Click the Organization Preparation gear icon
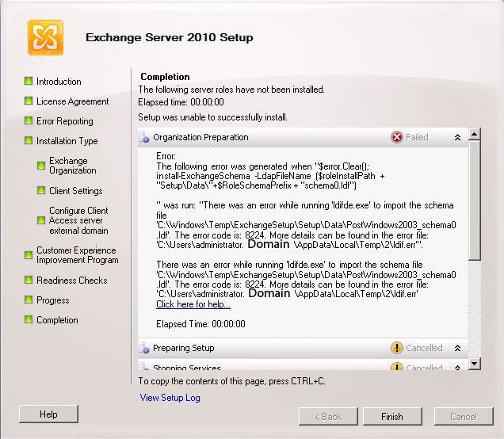Viewport: 504px width, 439px height. (144, 138)
